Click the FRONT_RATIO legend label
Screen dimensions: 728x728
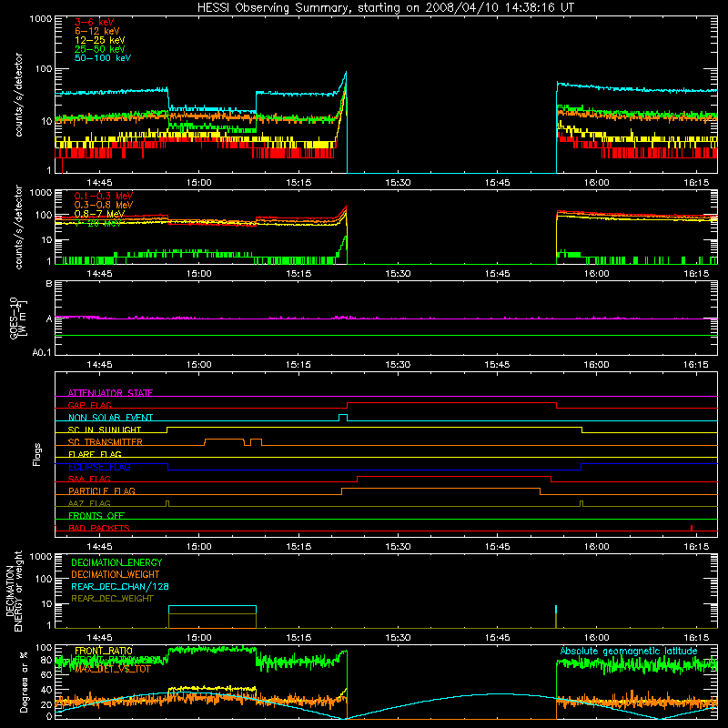tap(104, 651)
